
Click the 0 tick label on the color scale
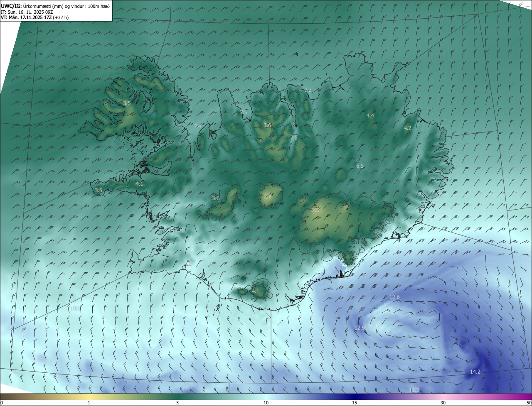tap(2, 403)
